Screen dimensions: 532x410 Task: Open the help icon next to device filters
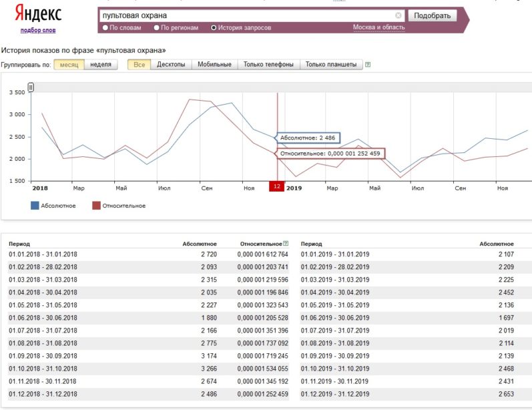coord(368,65)
